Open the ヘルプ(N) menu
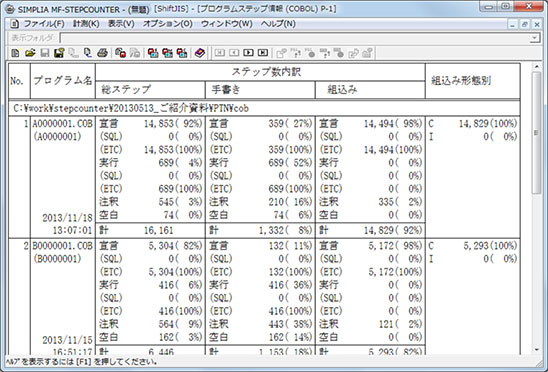Screen dimensions: 548x372 click(278, 24)
